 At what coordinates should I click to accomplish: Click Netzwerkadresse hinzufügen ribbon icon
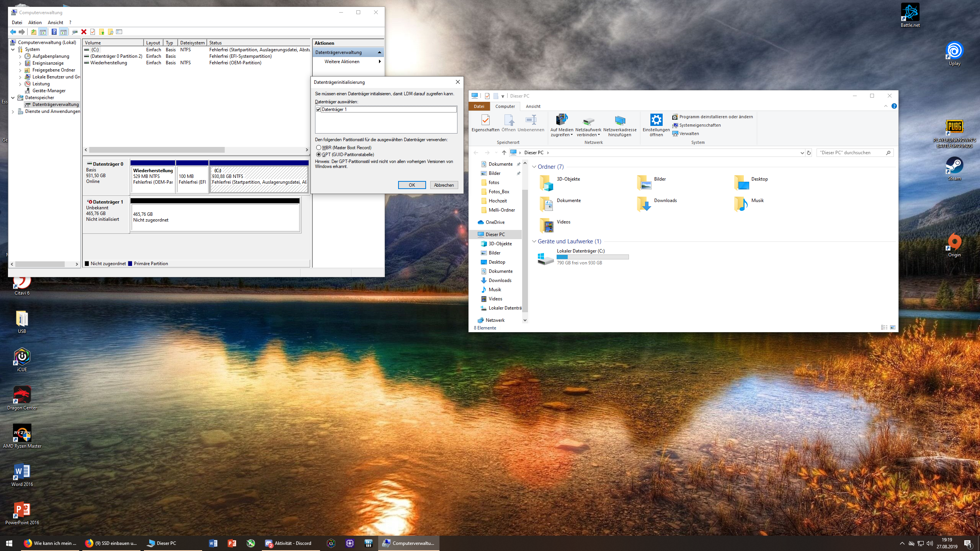tap(620, 121)
